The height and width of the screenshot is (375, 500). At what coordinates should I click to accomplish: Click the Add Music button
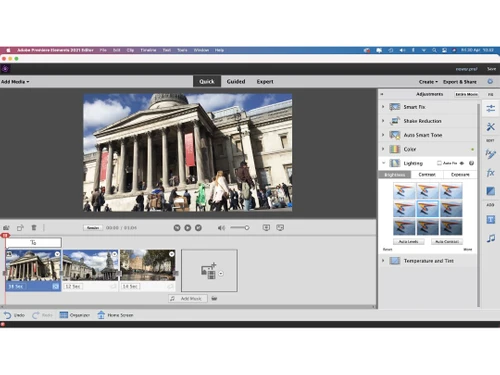pyautogui.click(x=188, y=298)
